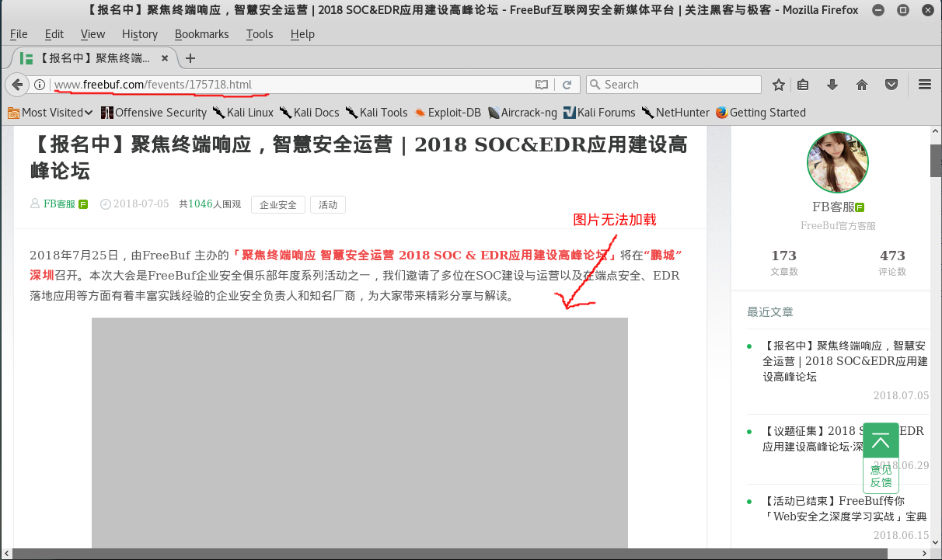942x560 pixels.
Task: Show bookmarks library icon
Action: coord(804,85)
